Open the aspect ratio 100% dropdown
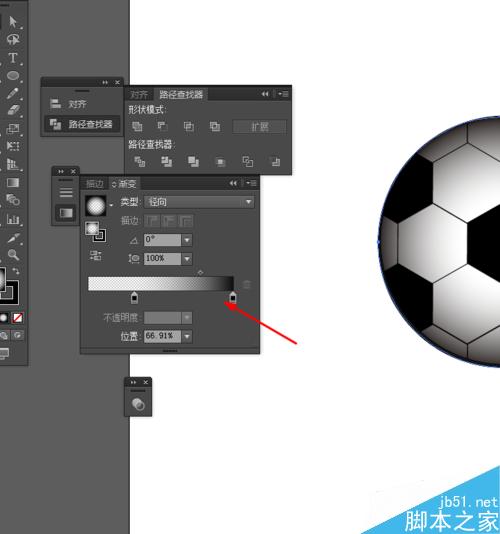The height and width of the screenshot is (534, 500). click(x=187, y=259)
